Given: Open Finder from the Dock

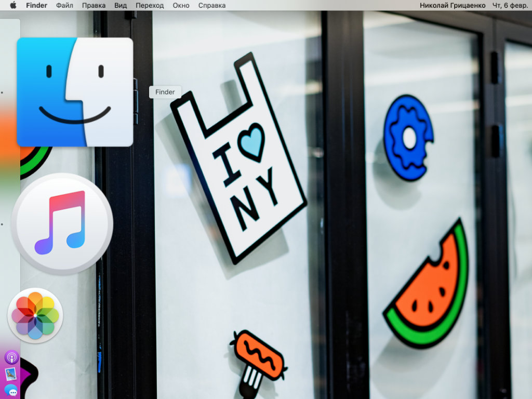Looking at the screenshot, I should point(75,92).
